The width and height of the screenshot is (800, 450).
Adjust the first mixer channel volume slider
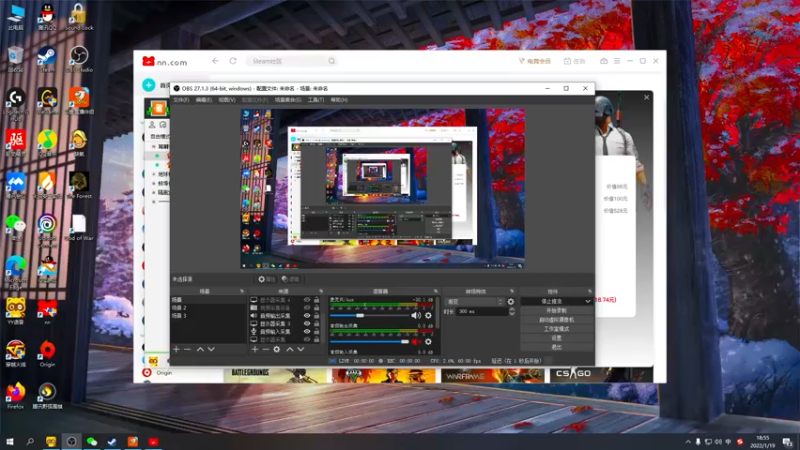(x=370, y=316)
